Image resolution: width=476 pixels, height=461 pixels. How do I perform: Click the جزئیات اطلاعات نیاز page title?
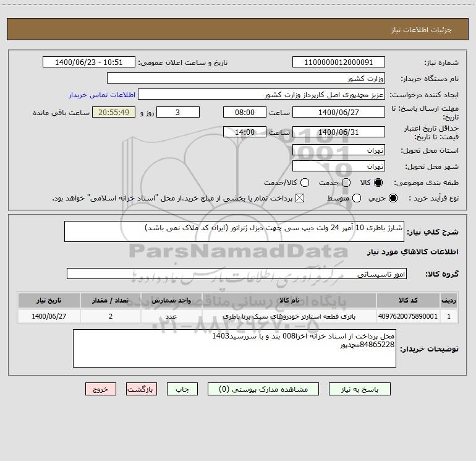422,30
